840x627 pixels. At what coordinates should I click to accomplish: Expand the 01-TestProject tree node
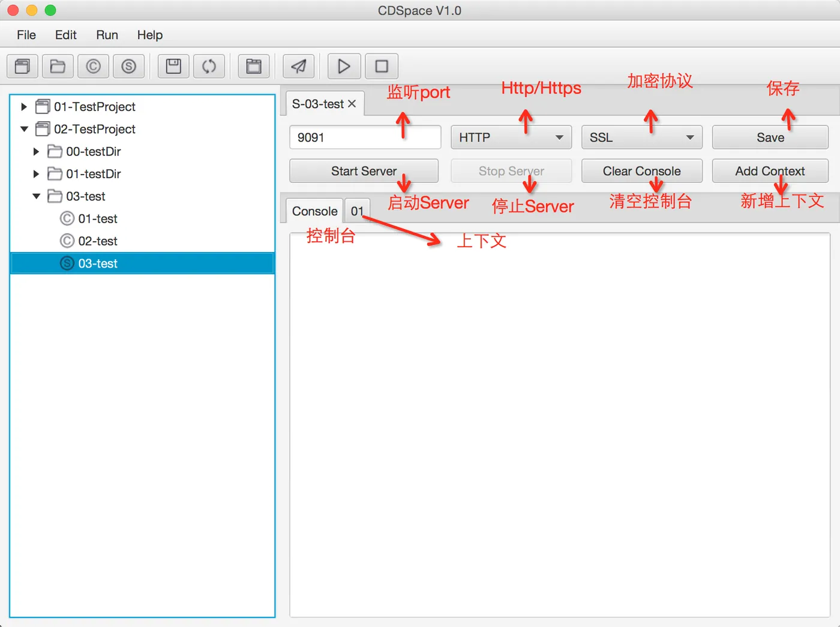[24, 107]
